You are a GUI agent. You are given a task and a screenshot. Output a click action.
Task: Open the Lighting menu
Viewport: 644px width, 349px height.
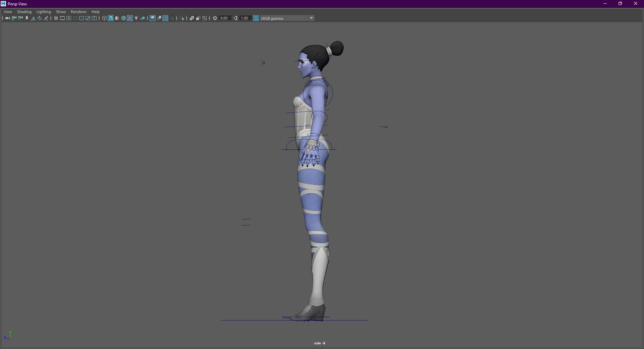(x=44, y=12)
